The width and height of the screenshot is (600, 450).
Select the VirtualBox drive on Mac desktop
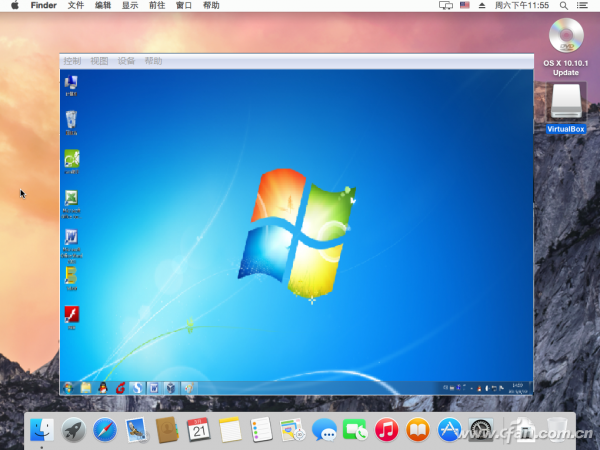point(566,108)
